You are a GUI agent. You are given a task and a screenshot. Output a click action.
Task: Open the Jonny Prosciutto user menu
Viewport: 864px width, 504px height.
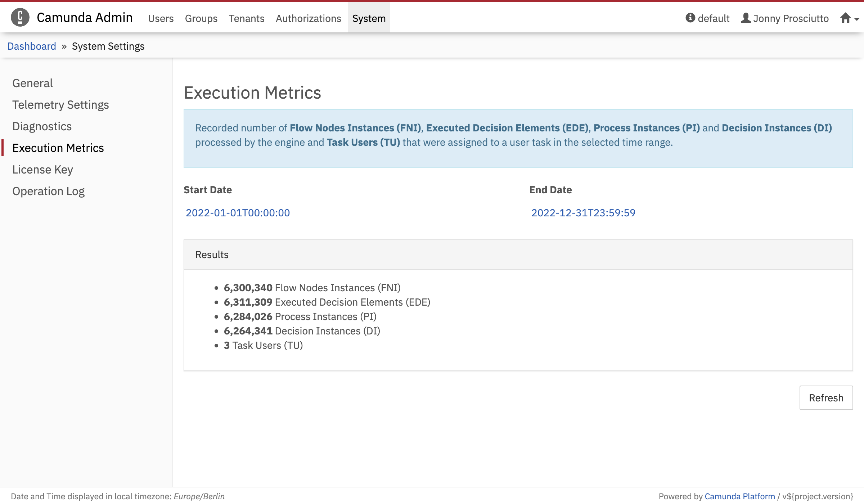coord(784,18)
